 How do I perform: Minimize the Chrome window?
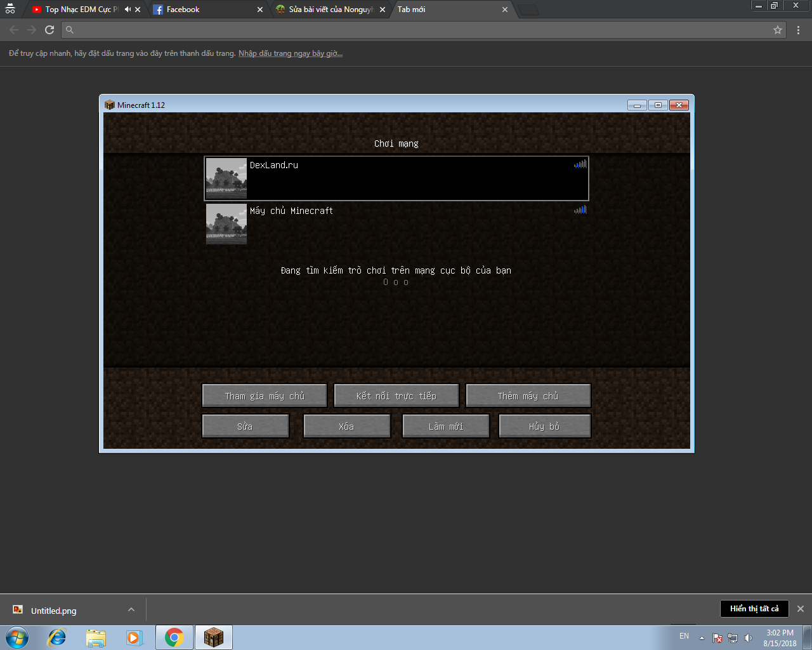pos(758,6)
